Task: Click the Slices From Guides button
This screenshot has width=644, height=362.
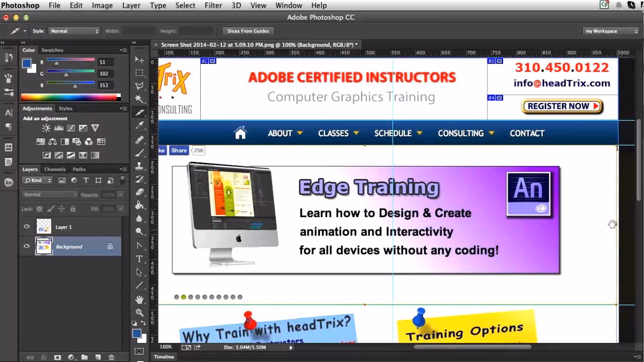Action: [248, 31]
